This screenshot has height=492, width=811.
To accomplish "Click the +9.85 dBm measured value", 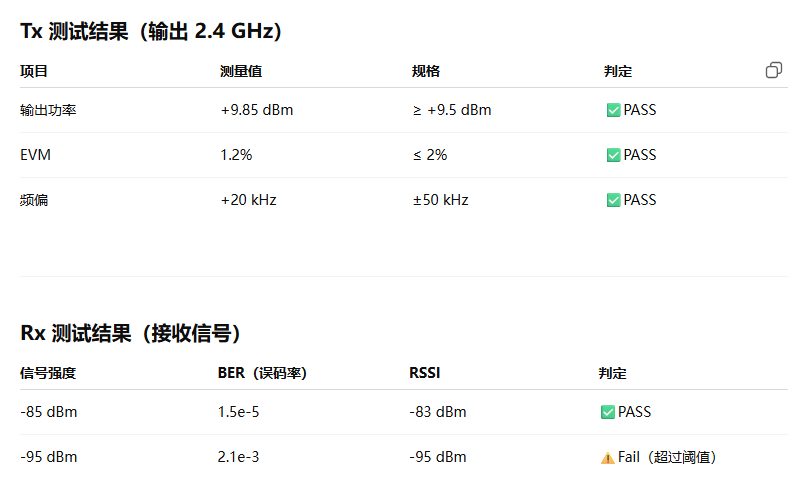I will pyautogui.click(x=257, y=110).
